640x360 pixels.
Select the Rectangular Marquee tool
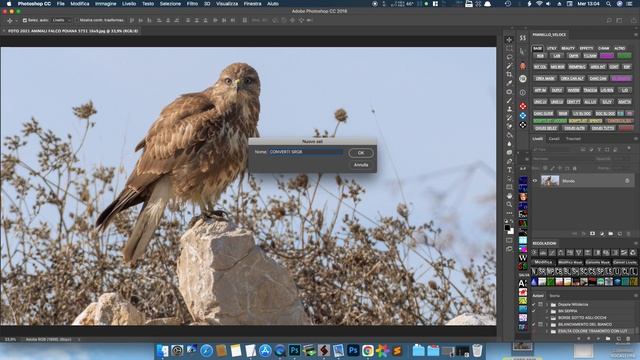click(x=509, y=48)
